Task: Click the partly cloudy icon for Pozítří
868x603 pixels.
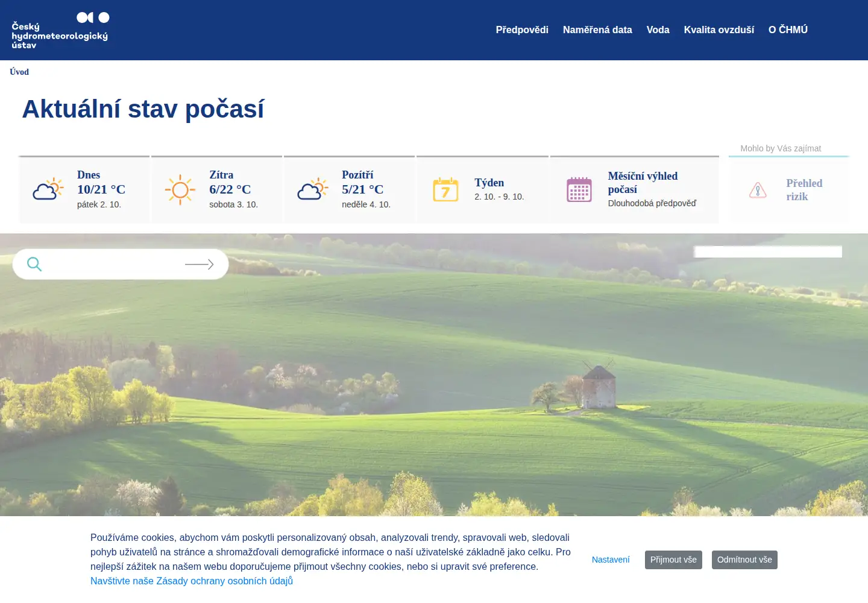Action: tap(313, 189)
